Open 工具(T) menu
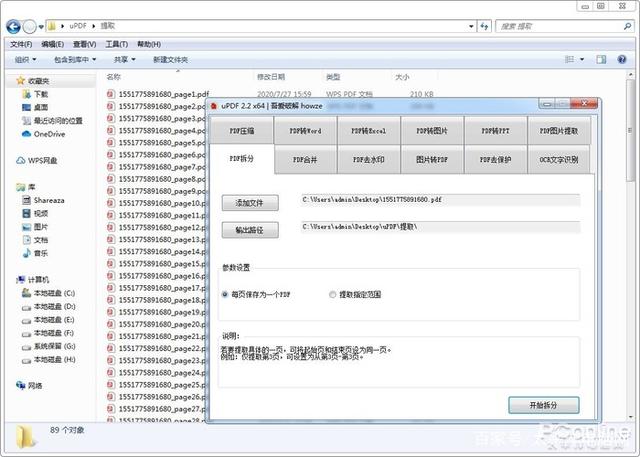Viewport: 640px width, 457px height. 117,44
